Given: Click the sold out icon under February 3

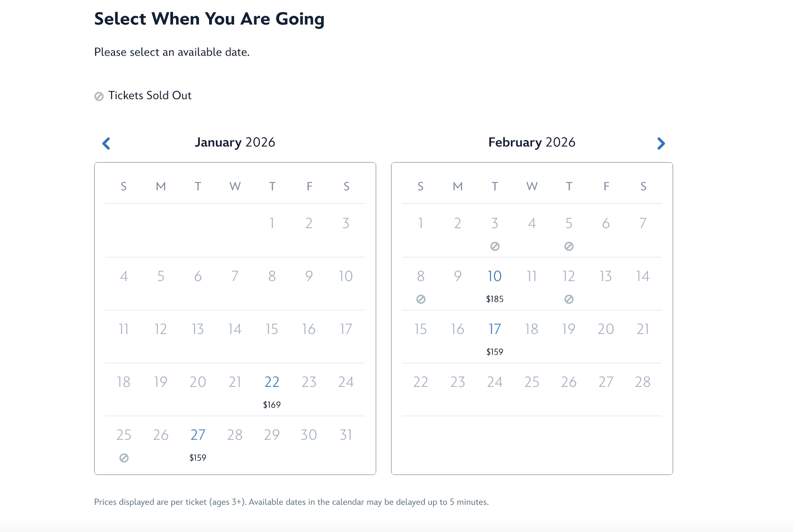Looking at the screenshot, I should click(x=495, y=246).
